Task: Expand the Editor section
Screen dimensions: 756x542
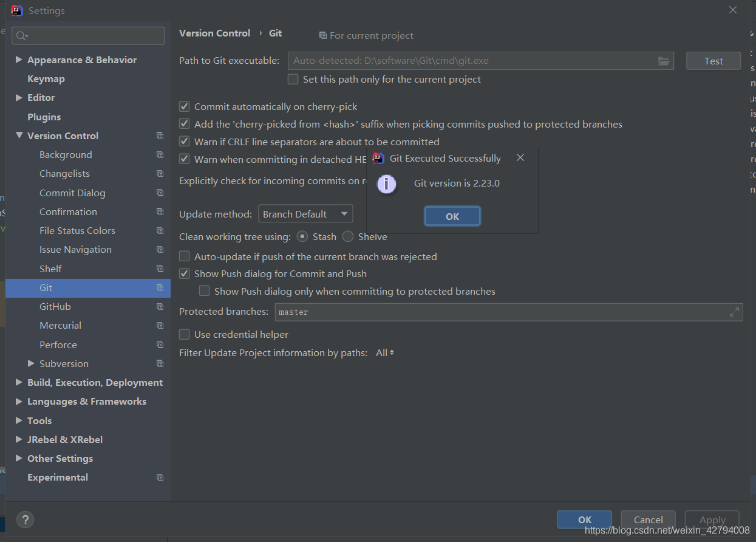Action: (19, 97)
